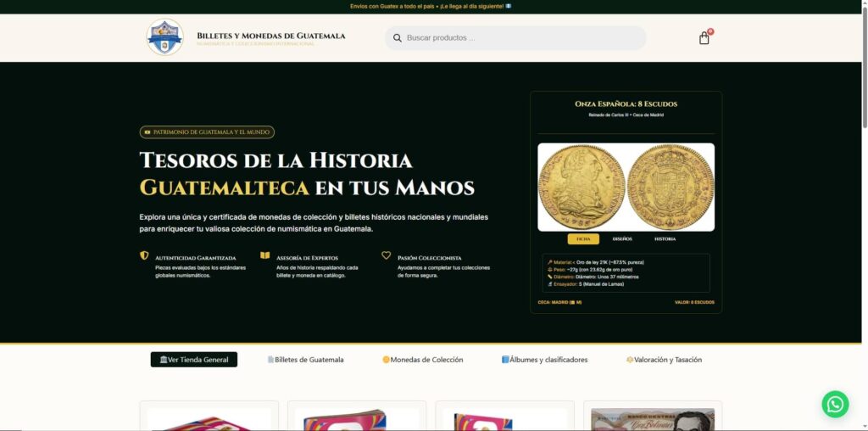Click the bank icon in Ver Tienda General
The image size is (868, 431).
point(164,360)
